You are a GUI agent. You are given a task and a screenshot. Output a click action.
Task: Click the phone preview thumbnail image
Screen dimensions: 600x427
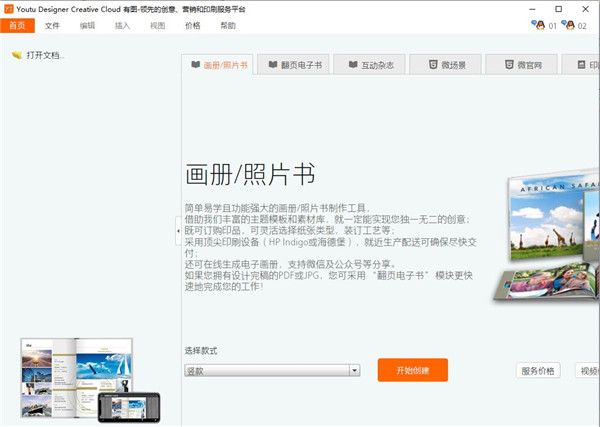[x=129, y=407]
